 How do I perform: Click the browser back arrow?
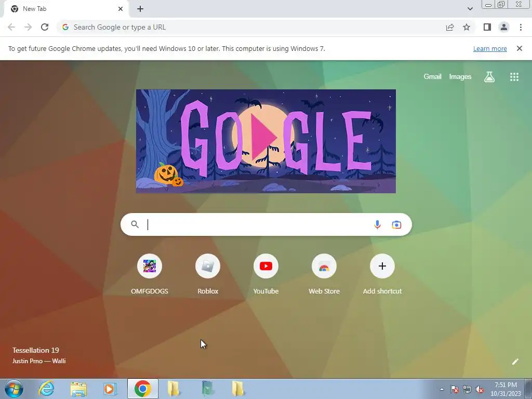[11, 27]
